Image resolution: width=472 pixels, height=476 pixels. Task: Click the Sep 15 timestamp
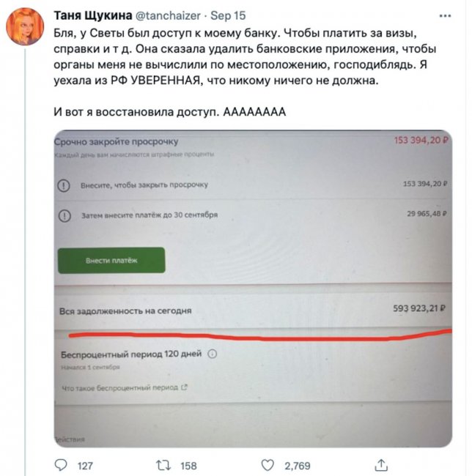[228, 15]
